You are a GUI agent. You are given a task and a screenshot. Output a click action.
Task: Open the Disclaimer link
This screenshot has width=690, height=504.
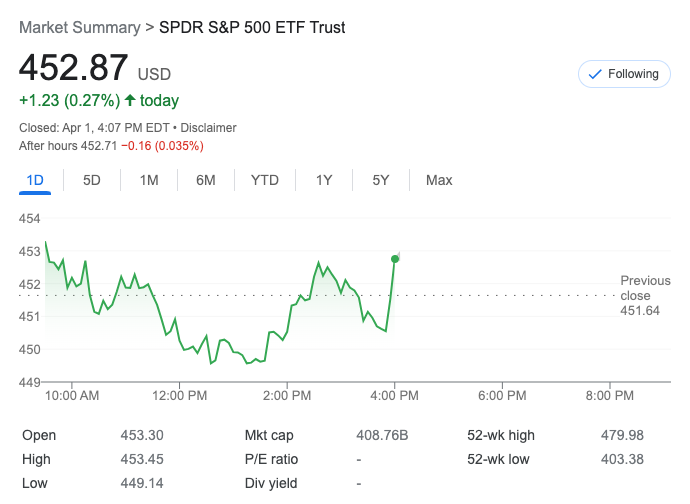[x=208, y=128]
